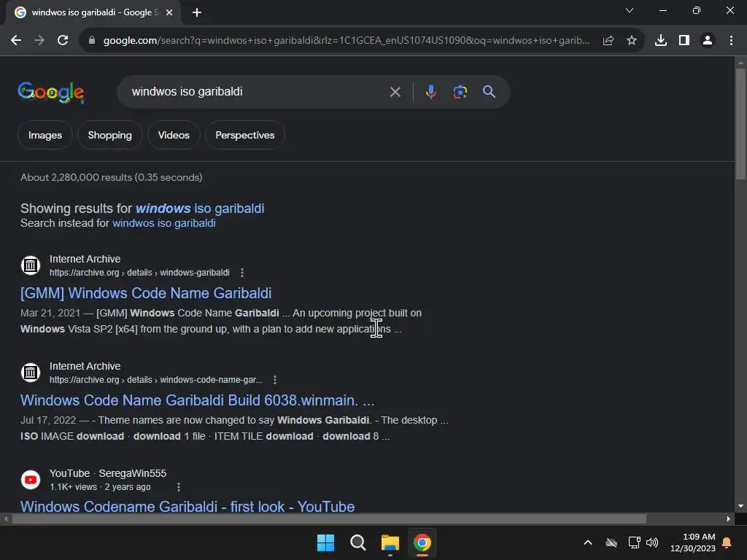Click the magnifier search submit icon

pyautogui.click(x=489, y=91)
